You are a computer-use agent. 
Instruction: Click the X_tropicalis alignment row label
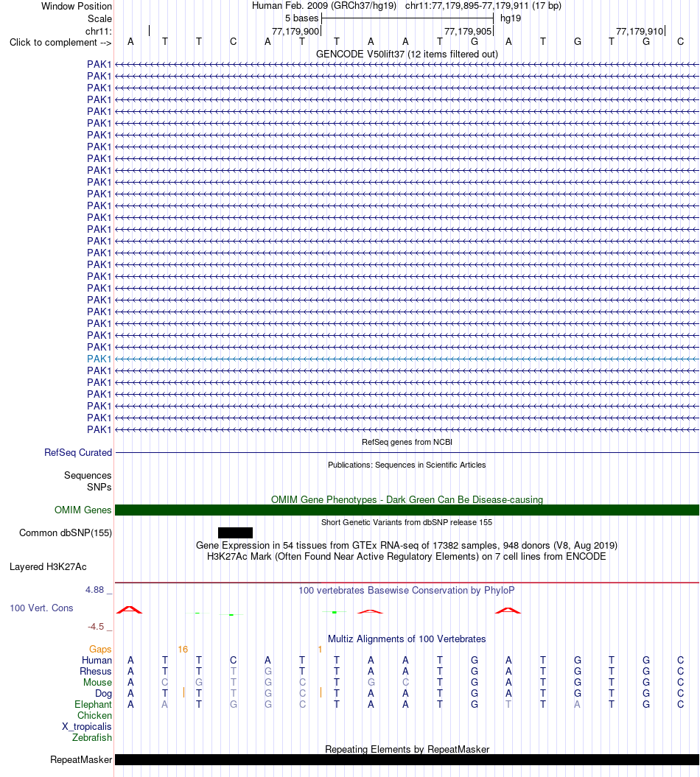[87, 726]
